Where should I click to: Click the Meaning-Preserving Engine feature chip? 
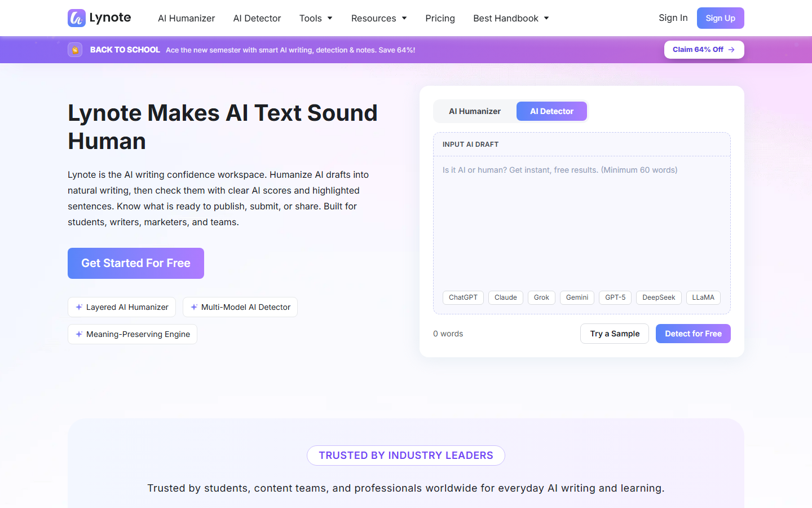click(133, 334)
